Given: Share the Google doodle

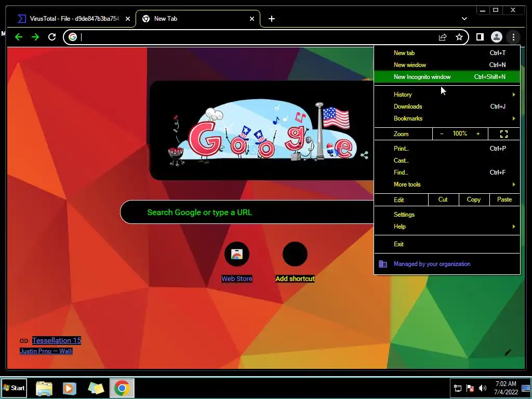Looking at the screenshot, I should 364,155.
